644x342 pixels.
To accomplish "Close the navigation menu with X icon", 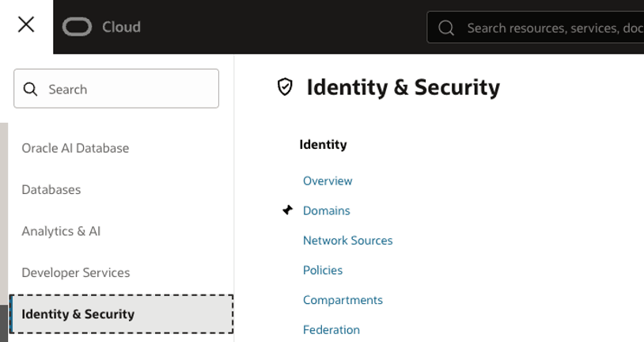I will (26, 25).
